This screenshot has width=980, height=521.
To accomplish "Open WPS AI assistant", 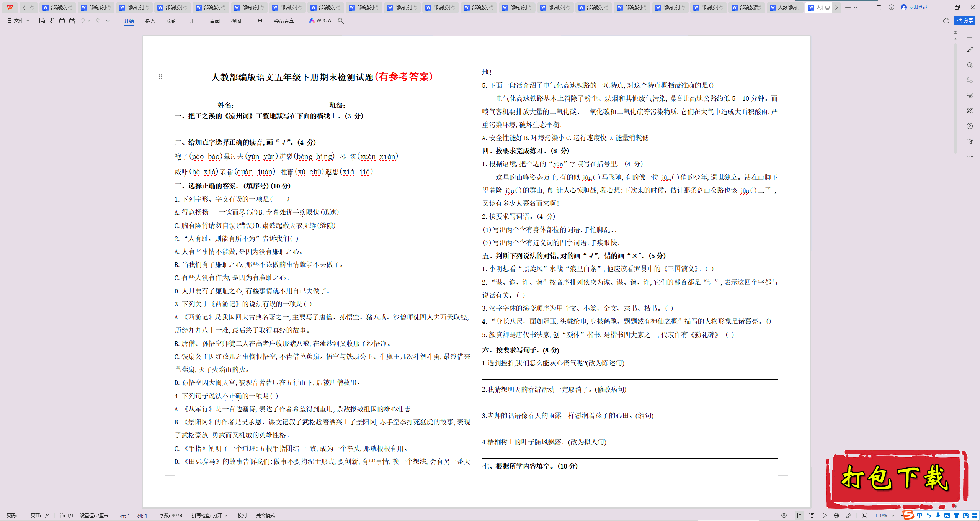I will (321, 21).
